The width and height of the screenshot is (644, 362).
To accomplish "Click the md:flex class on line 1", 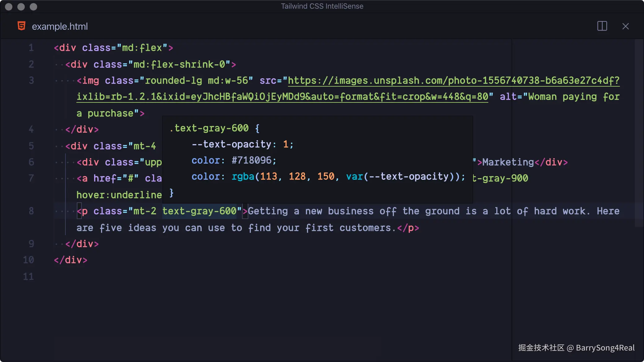I will [x=142, y=48].
